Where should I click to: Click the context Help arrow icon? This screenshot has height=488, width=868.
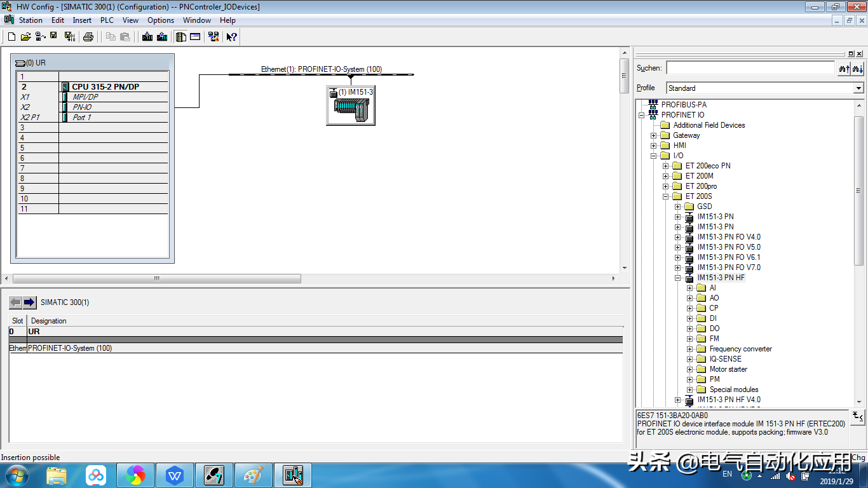pos(232,37)
